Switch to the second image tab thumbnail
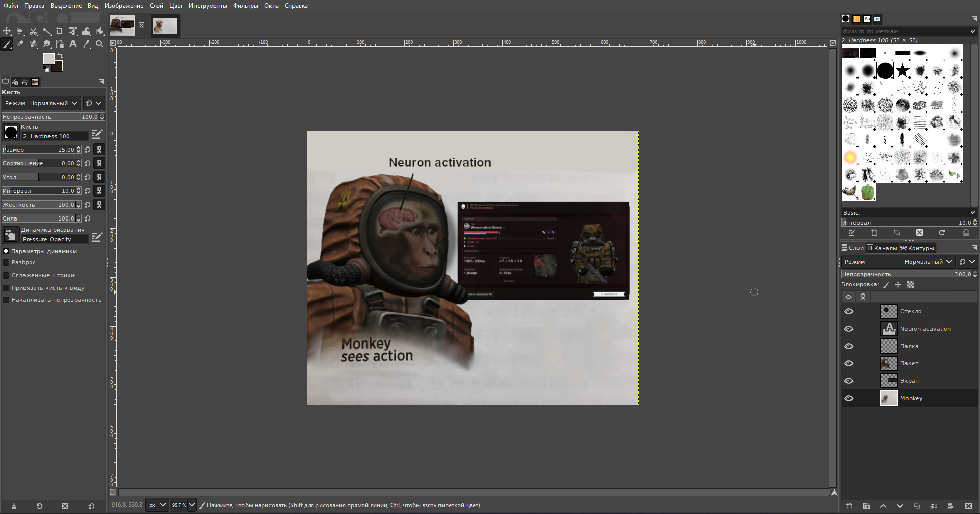This screenshot has width=980, height=514. [x=165, y=26]
